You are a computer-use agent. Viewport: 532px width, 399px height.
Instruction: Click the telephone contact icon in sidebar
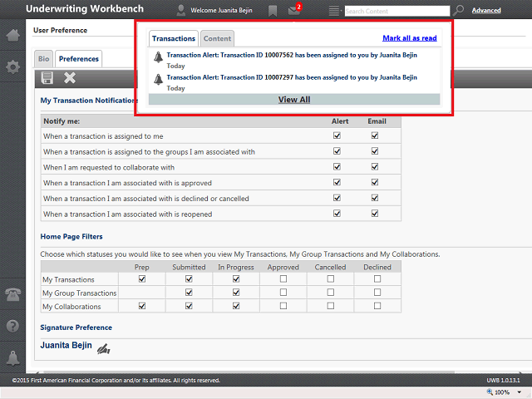click(x=13, y=293)
